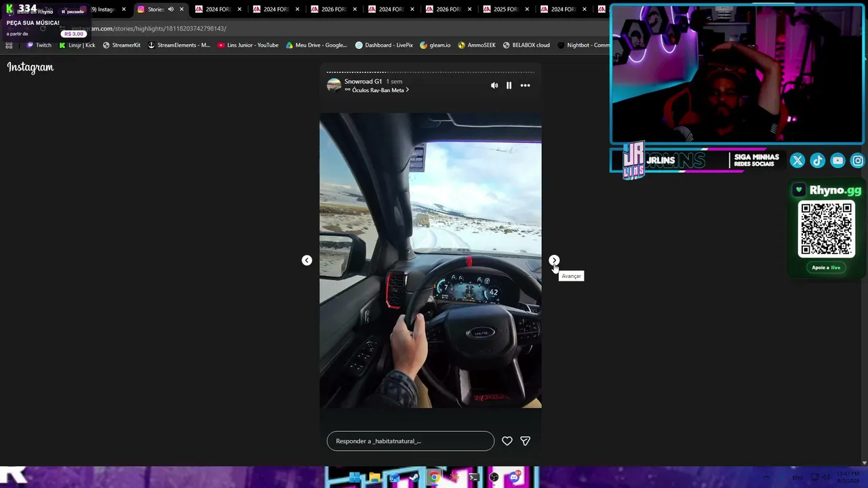Image resolution: width=868 pixels, height=488 pixels.
Task: Open the Snowroad G1 highlight name
Action: (x=363, y=81)
